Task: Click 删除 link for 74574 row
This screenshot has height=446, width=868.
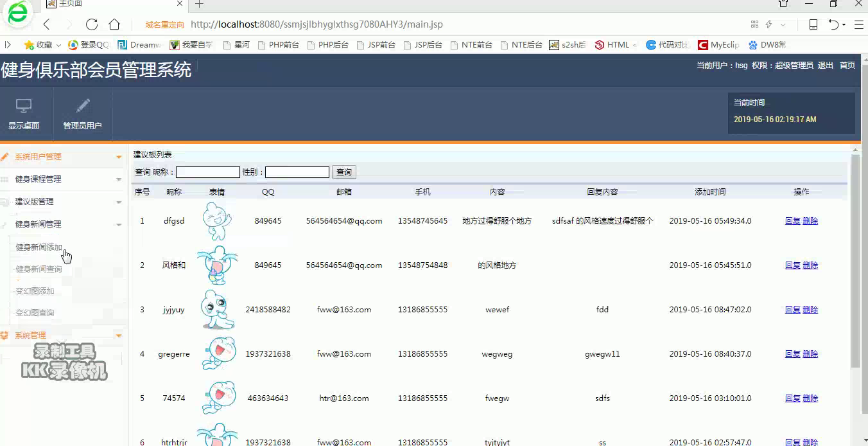Action: coord(810,398)
